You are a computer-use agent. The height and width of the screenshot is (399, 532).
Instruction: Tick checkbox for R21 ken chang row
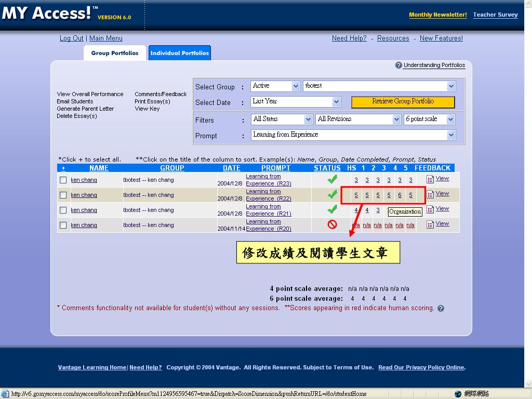(63, 210)
